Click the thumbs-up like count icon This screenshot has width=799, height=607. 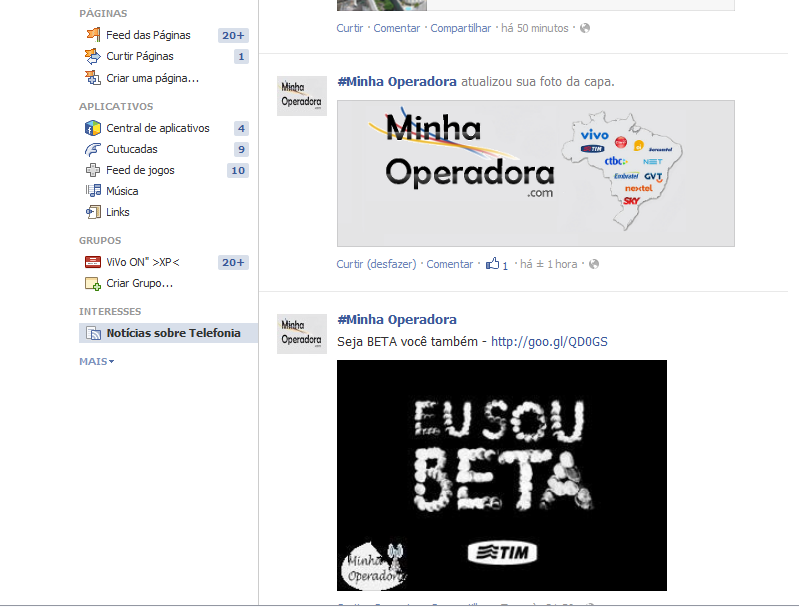[x=493, y=264]
